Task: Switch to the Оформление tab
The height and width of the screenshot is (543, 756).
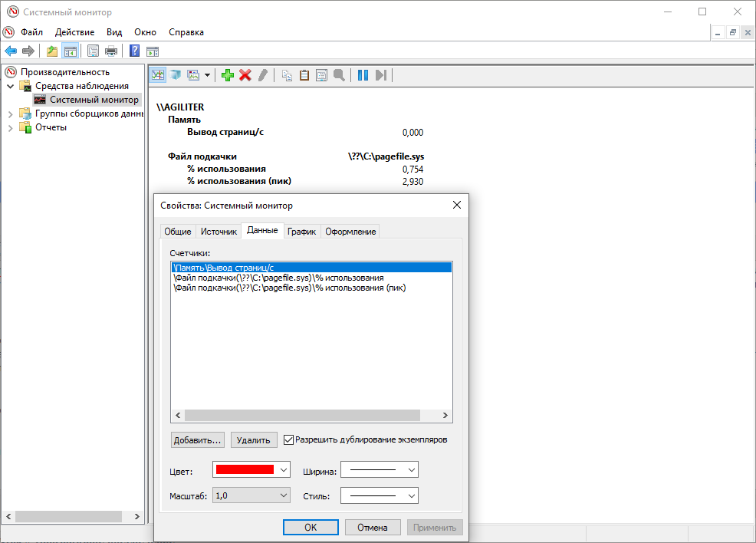Action: pyautogui.click(x=350, y=232)
